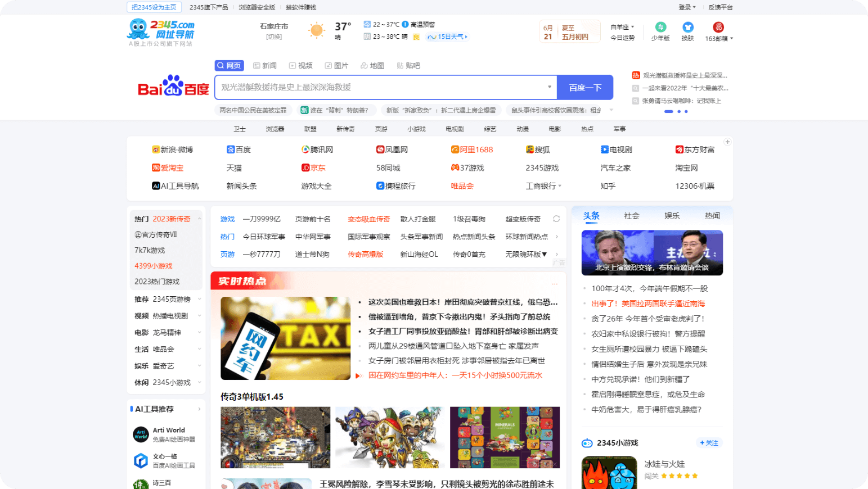Screen dimensions: 868x489
Task: Open search suggestions dropdown arrow
Action: point(550,87)
